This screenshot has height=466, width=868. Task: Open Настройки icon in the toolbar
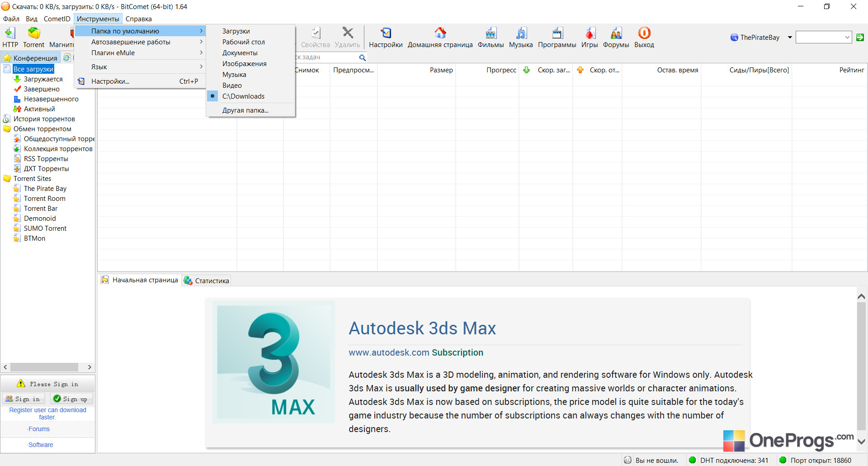click(x=386, y=33)
